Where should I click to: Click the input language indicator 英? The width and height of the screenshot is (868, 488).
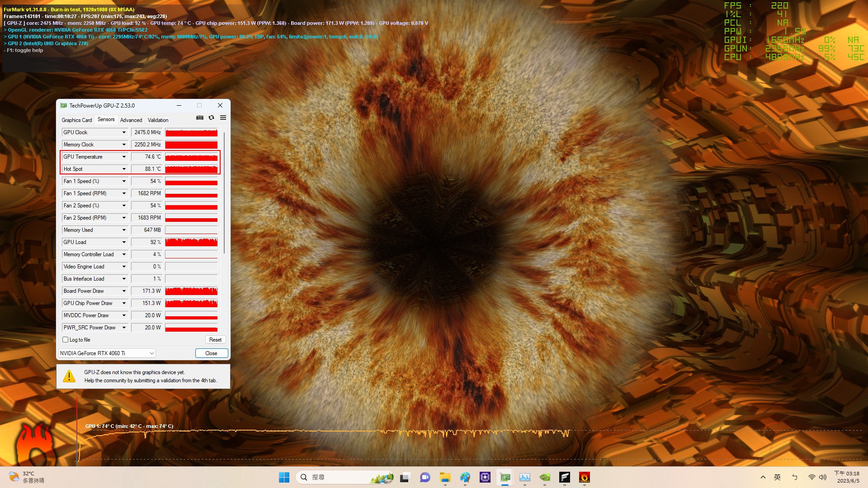pyautogui.click(x=778, y=477)
